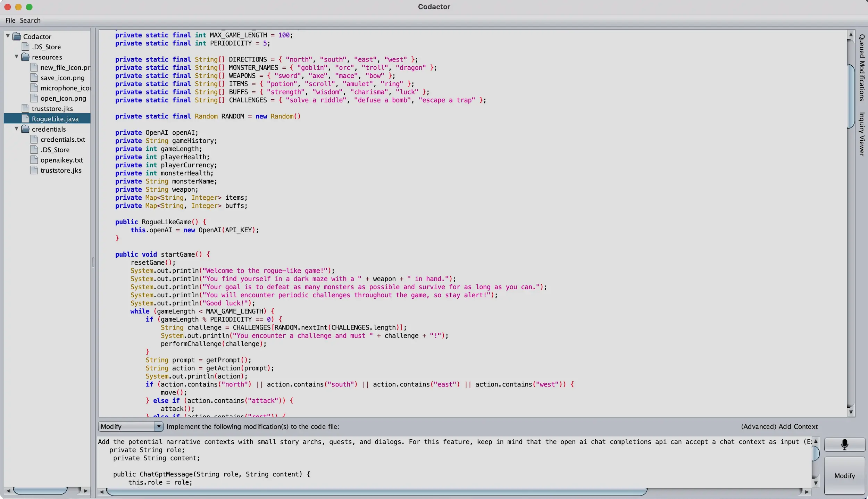868x499 pixels.
Task: Click the credentials.txt file icon
Action: click(34, 139)
